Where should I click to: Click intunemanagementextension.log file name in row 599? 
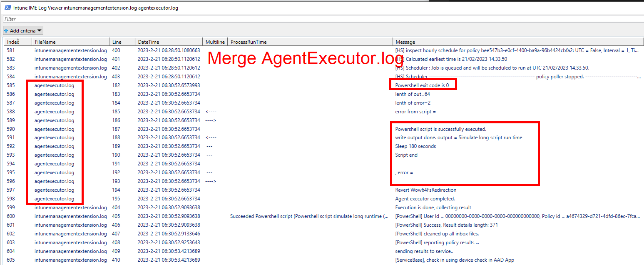click(70, 207)
